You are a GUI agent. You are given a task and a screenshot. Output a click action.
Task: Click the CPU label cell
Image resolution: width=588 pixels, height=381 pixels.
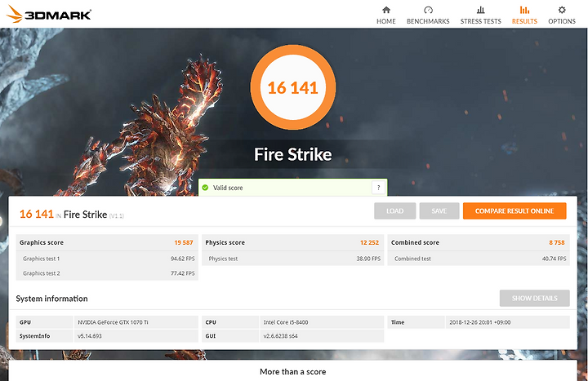click(230, 322)
